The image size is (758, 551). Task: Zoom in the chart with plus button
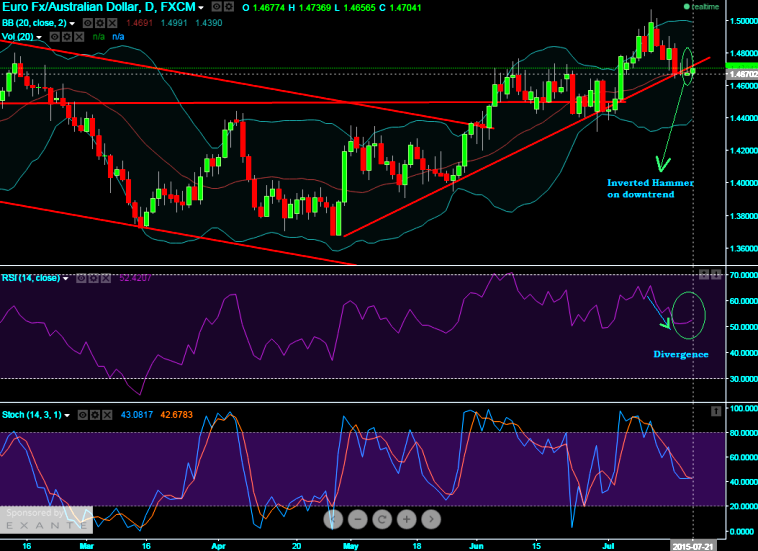click(407, 519)
